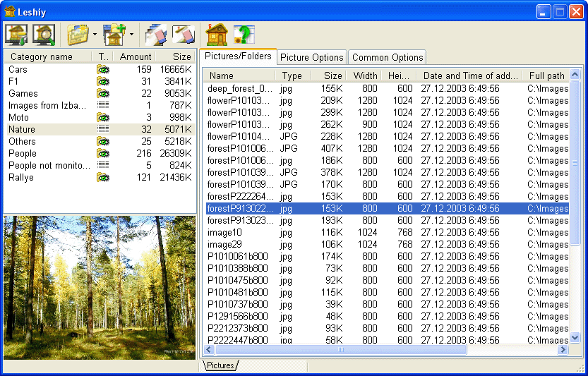Select the P1010737b800 picture row
Image resolution: width=588 pixels, height=376 pixels.
388,305
